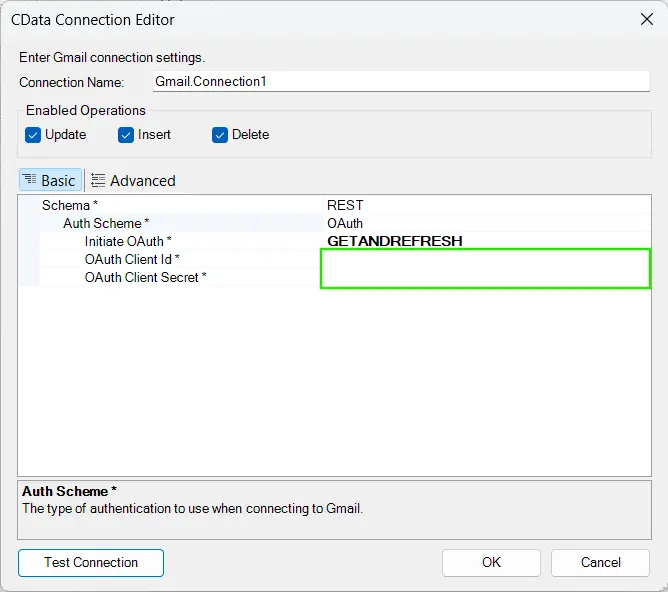Select the OAuth Client Id label
The width and height of the screenshot is (668, 592).
point(132,259)
